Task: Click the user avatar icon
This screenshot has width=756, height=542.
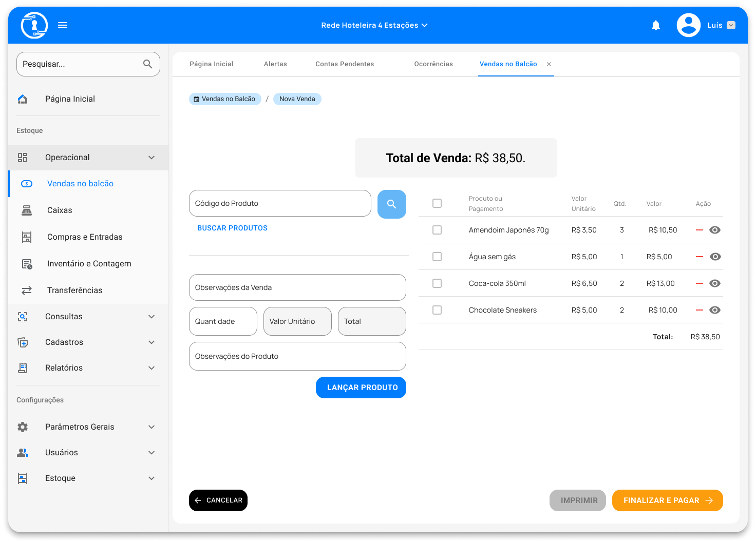Action: (689, 25)
